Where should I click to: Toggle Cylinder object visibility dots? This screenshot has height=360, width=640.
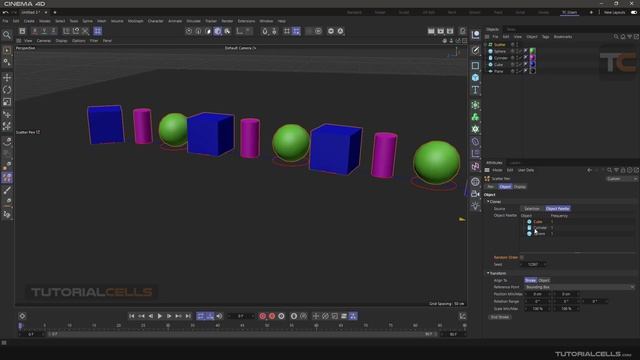(x=517, y=58)
